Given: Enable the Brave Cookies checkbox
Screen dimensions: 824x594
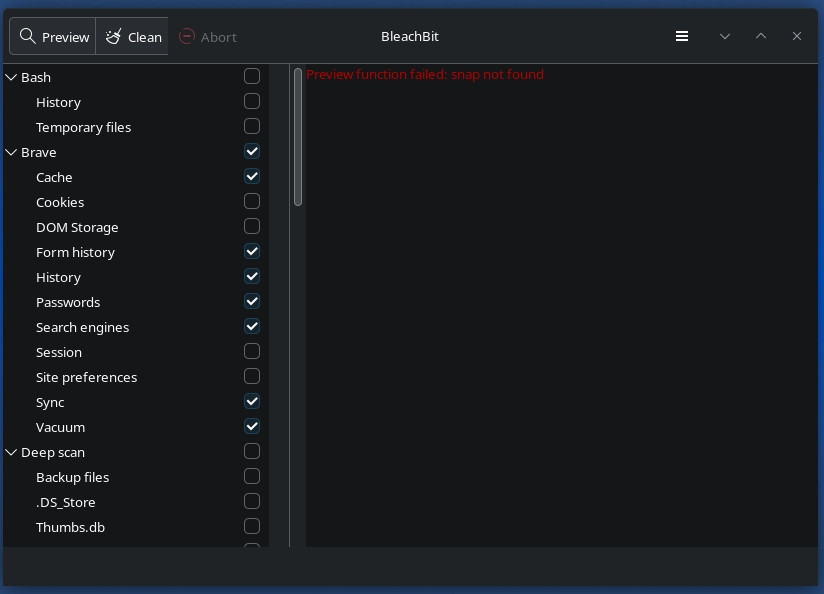Looking at the screenshot, I should 252,202.
